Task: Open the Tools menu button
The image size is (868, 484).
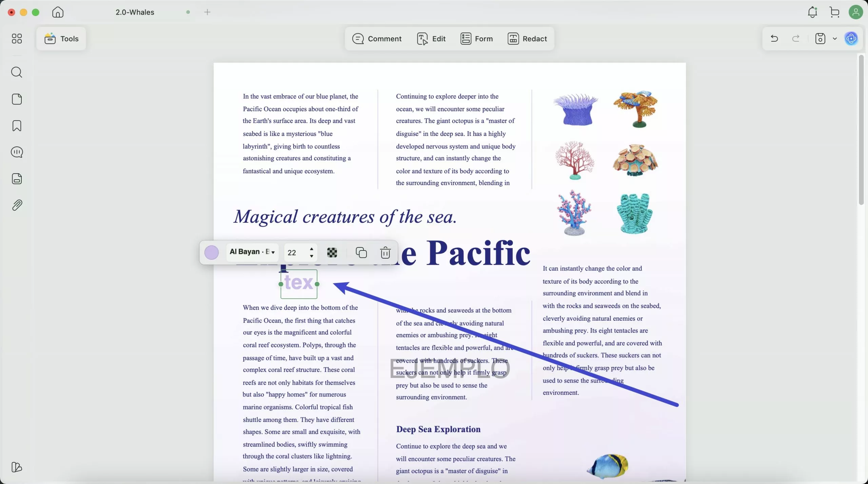Action: [x=61, y=39]
